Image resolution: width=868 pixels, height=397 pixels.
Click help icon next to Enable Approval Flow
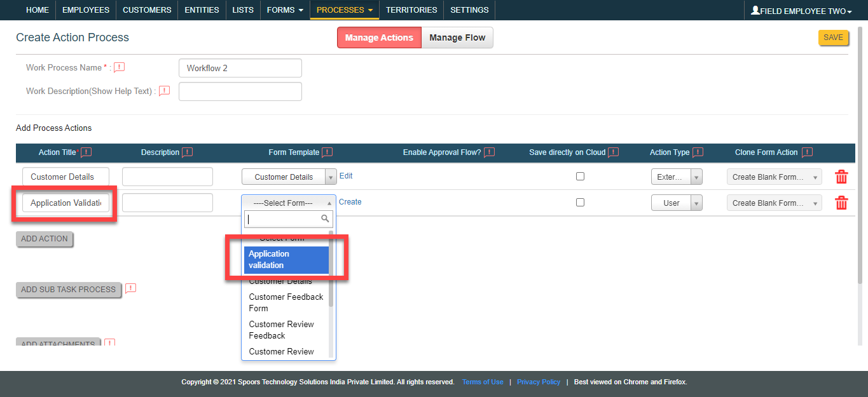click(489, 152)
